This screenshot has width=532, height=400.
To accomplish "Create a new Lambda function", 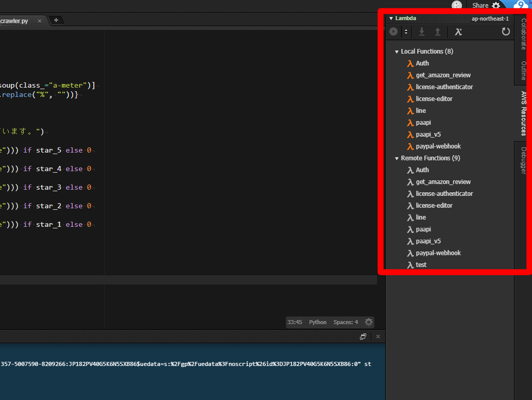I will point(458,32).
